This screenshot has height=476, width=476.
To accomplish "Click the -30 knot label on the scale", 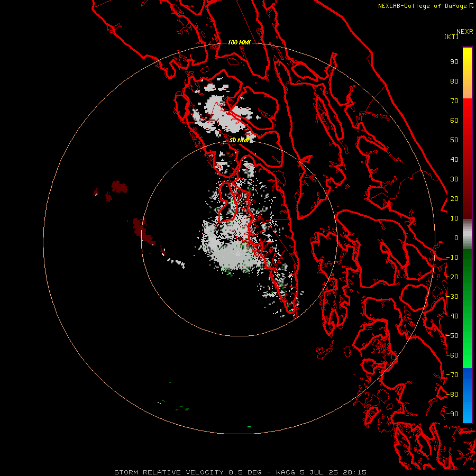I will point(452,297).
